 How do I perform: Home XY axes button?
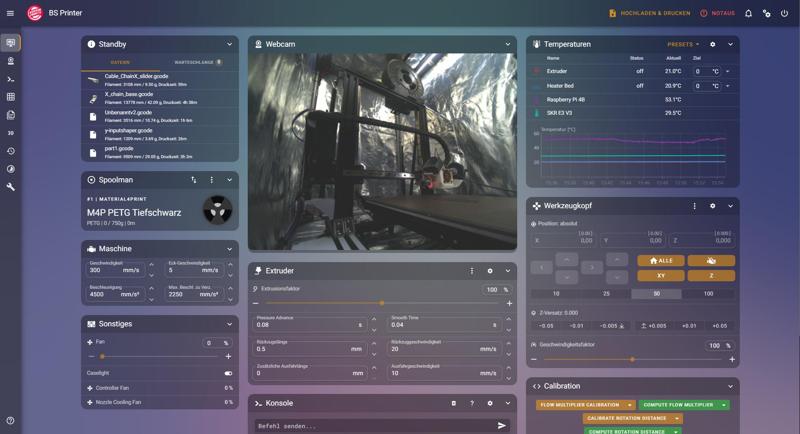[x=661, y=275]
